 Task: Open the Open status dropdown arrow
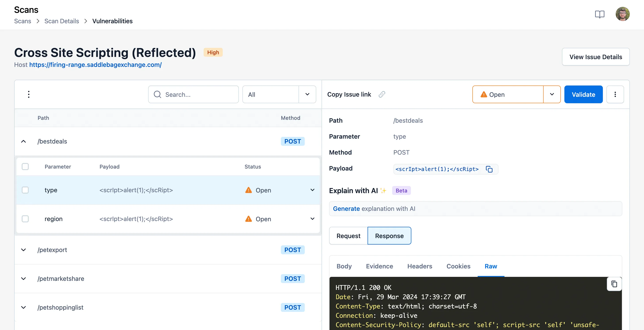pyautogui.click(x=552, y=94)
